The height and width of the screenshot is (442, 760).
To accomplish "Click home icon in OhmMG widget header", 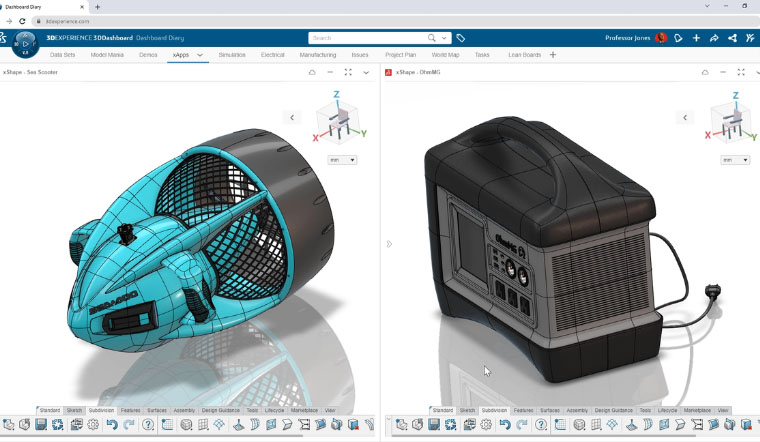I will [705, 72].
